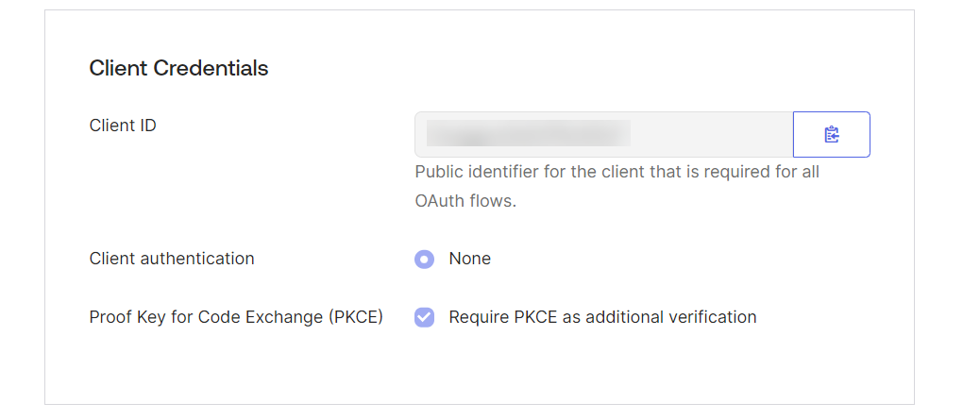Click the 'None' option label text

(470, 259)
